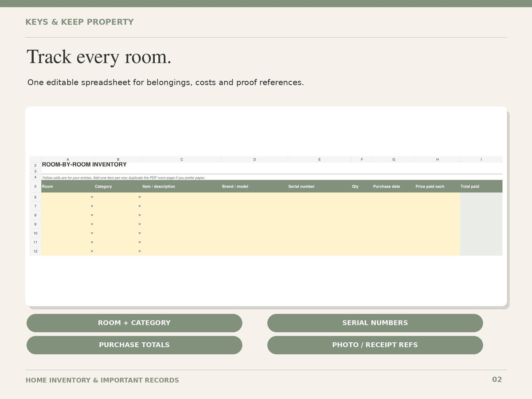
Task: Click the PHOTO / RECEIPT REFS pill button
Action: (375, 345)
